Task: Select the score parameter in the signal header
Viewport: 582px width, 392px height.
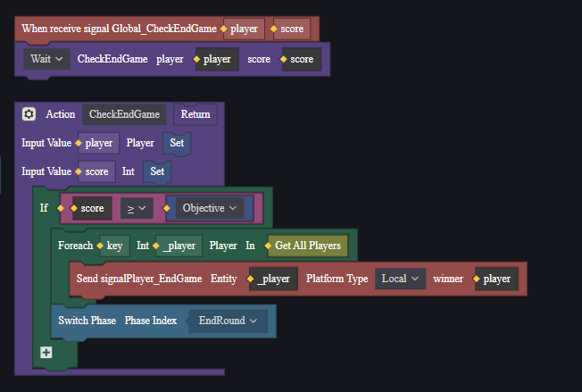Action: tap(292, 29)
